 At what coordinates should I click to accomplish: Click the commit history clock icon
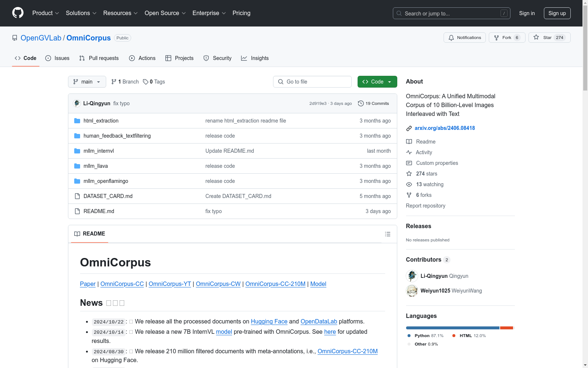[x=361, y=103]
